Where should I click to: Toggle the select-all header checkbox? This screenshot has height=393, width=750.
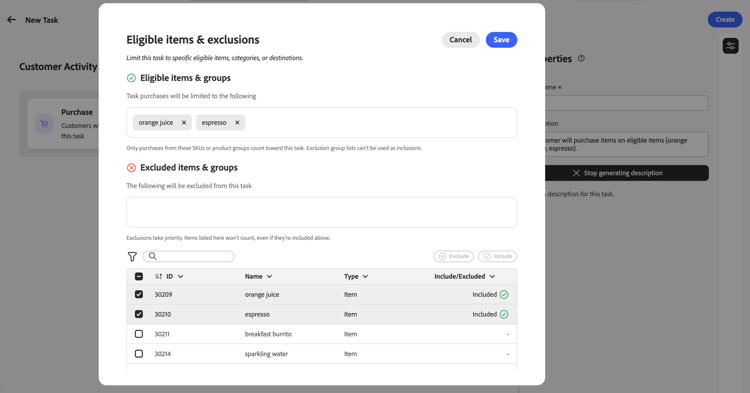tap(139, 276)
